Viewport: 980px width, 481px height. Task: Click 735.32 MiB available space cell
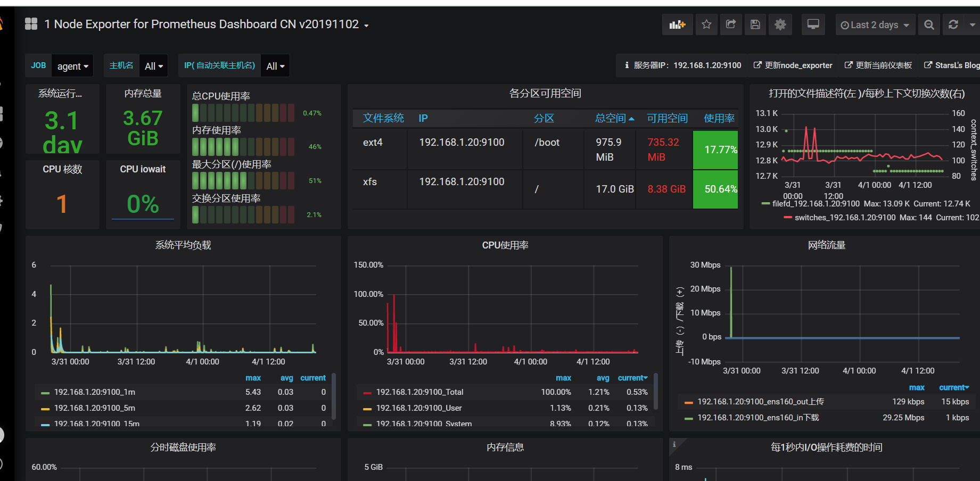[x=664, y=150]
